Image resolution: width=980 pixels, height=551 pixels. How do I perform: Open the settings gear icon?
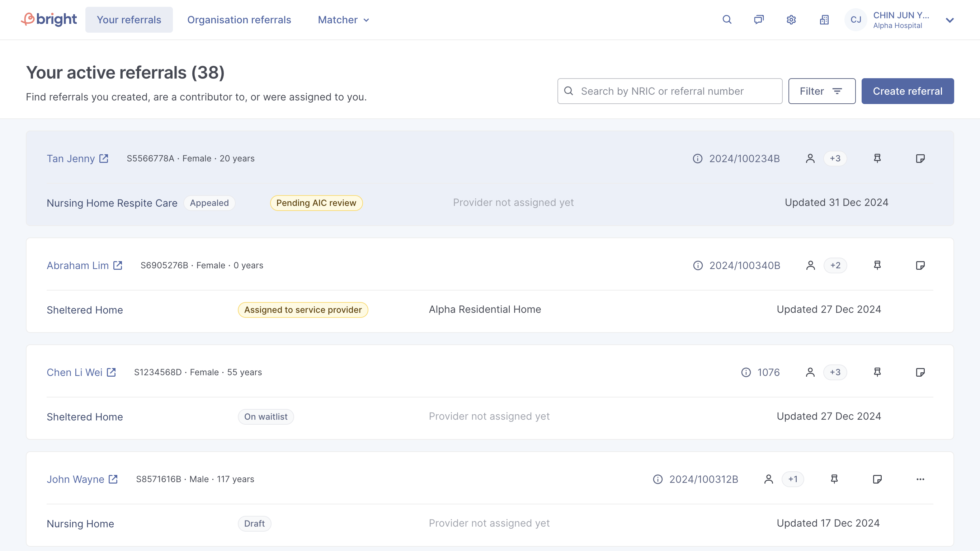click(791, 19)
